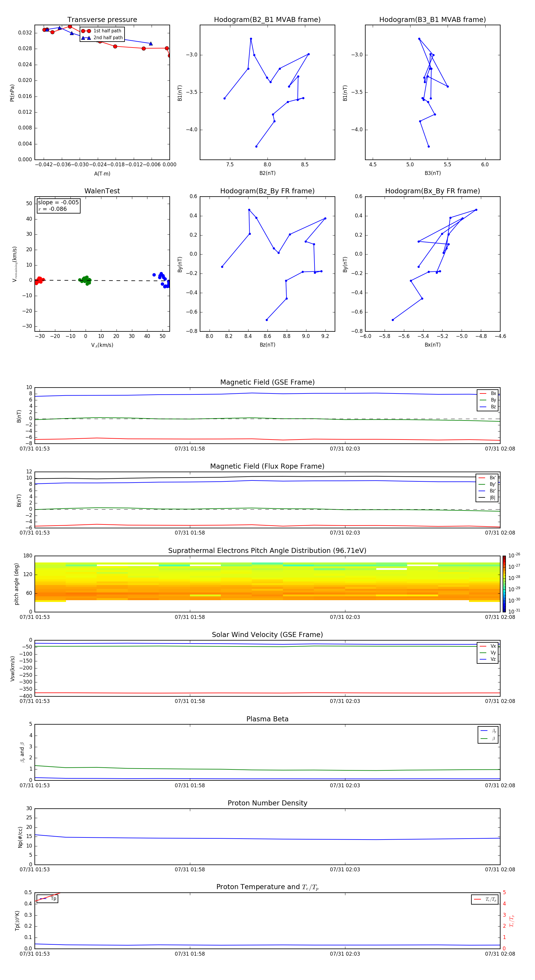Click the "Hodogram(Bx_By FR frame)" title
The width and height of the screenshot is (535, 980).
pos(432,191)
